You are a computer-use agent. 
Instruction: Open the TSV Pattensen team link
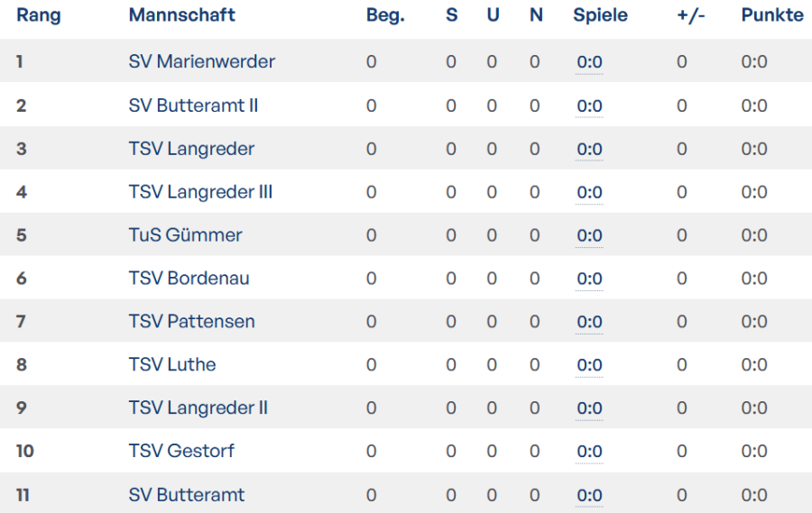coord(191,322)
